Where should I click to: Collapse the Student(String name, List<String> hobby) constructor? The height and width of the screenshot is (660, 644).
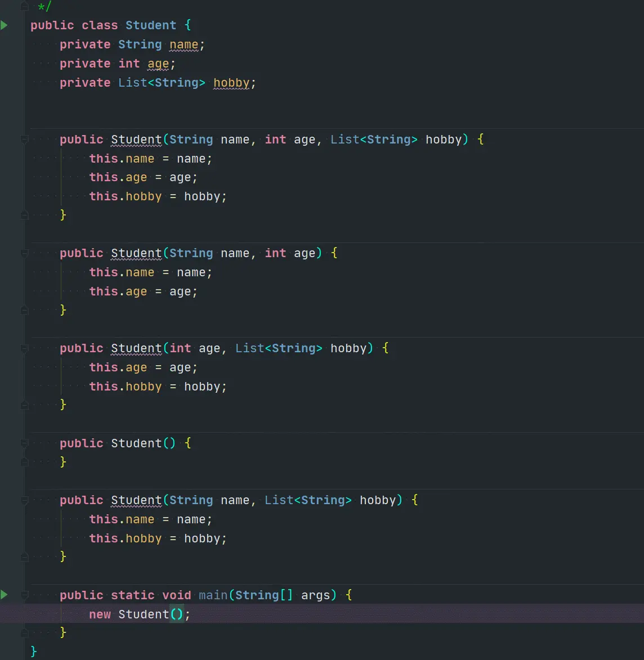pyautogui.click(x=24, y=500)
